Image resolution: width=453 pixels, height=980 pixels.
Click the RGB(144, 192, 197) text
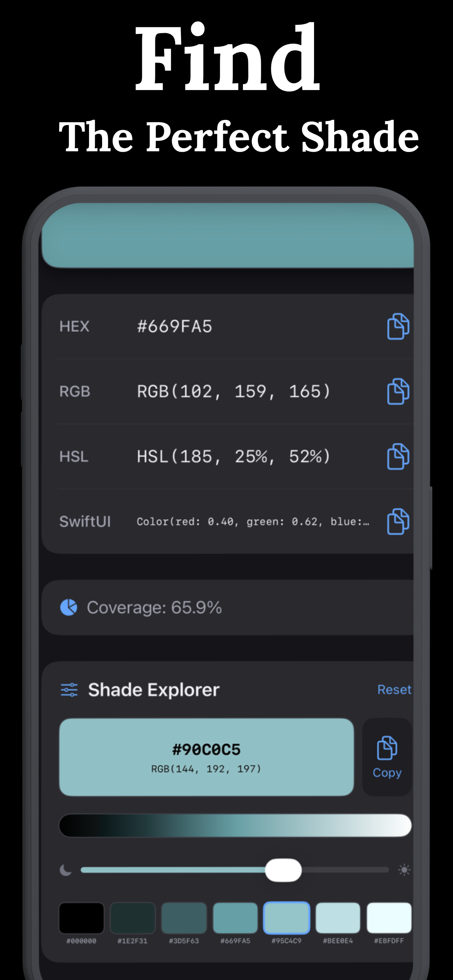coord(206,769)
